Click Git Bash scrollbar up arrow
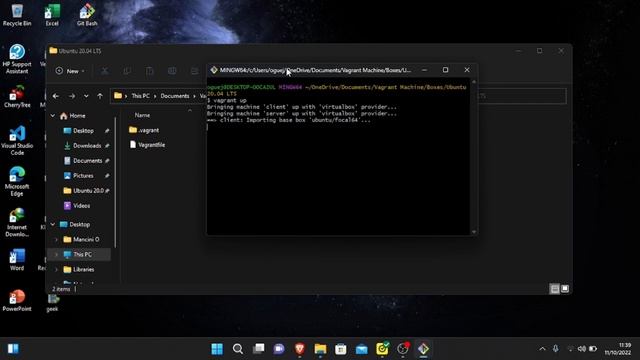This screenshot has width=640, height=360. tap(474, 82)
